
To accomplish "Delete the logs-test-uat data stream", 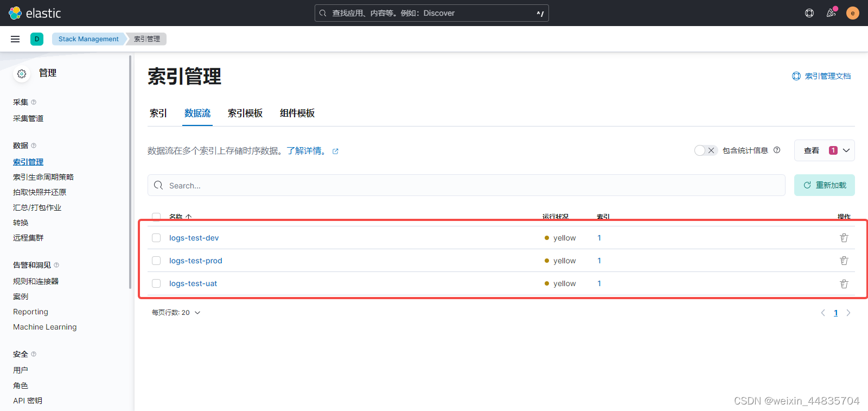I will [x=844, y=283].
